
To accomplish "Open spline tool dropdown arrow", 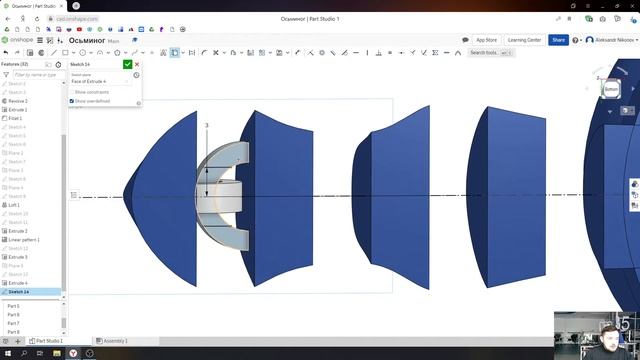I will (143, 53).
